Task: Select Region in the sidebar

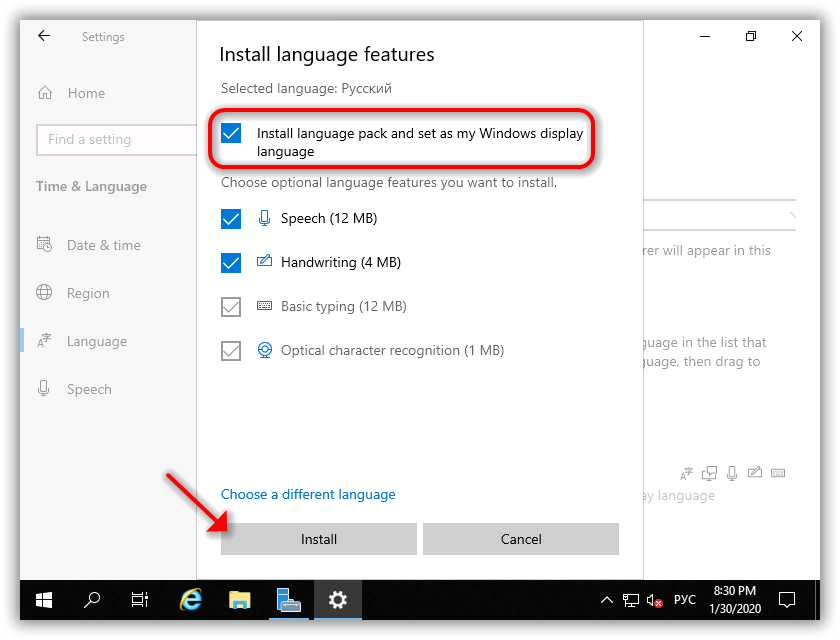Action: [88, 293]
